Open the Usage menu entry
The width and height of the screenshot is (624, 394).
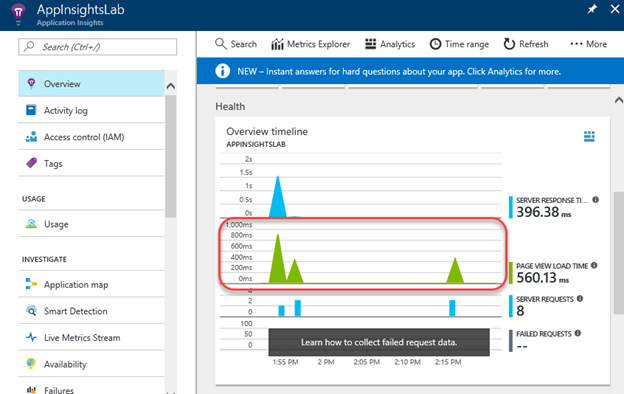click(92, 224)
